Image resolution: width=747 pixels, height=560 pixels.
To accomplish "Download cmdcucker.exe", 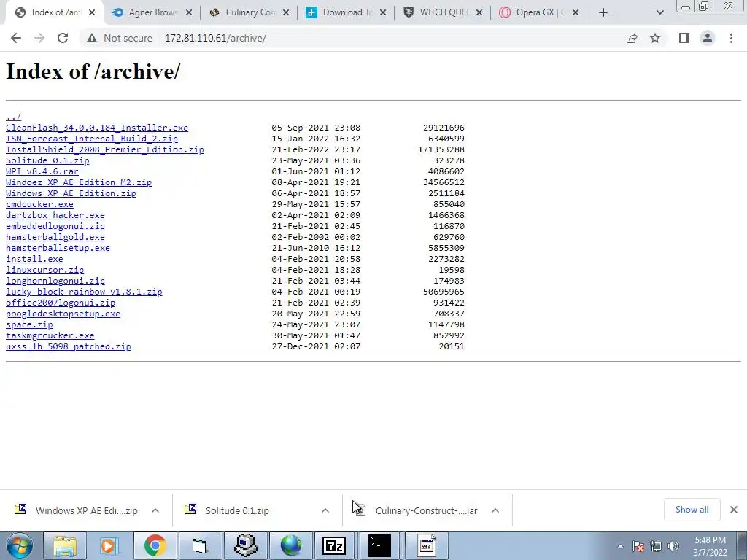I will pyautogui.click(x=39, y=204).
